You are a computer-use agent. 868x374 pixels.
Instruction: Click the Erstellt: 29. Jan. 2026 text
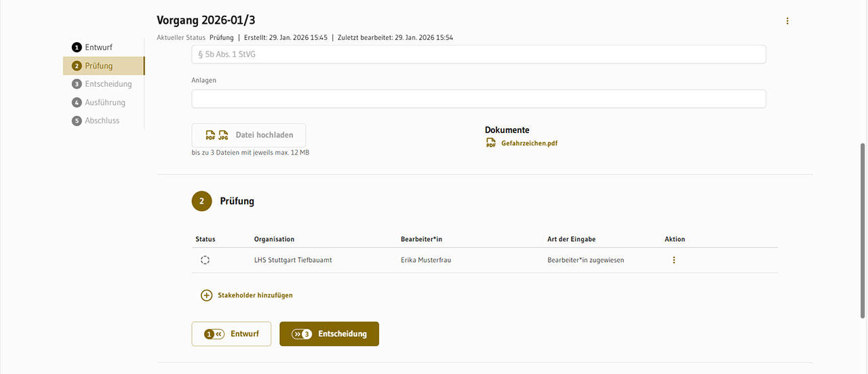click(x=285, y=37)
